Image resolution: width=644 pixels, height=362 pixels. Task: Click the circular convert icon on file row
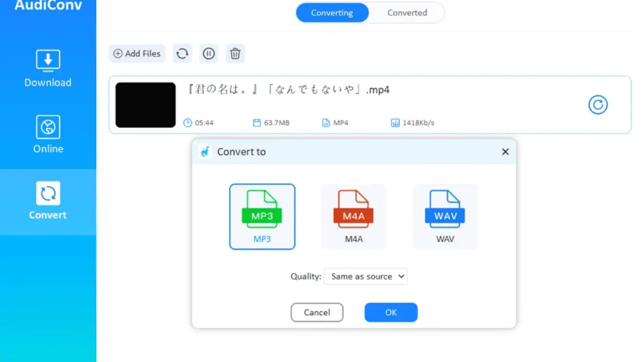[598, 105]
